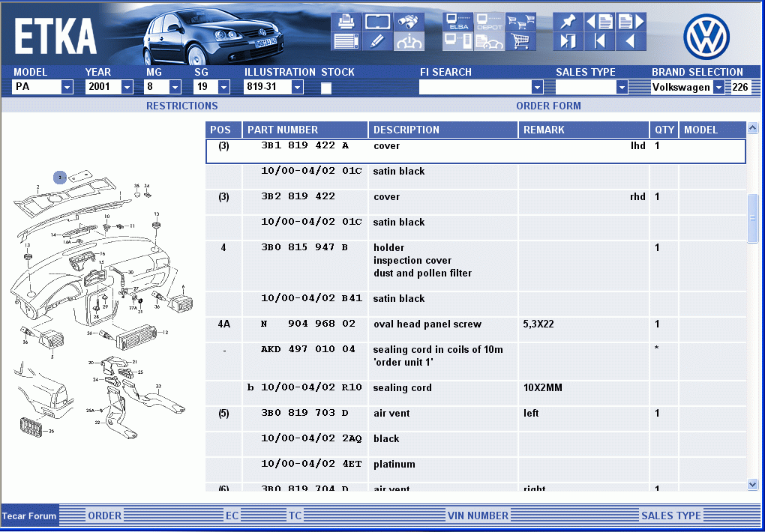Screen dimensions: 765x532
Task: Click highlighted position 3 marker in illustration
Action: [59, 178]
